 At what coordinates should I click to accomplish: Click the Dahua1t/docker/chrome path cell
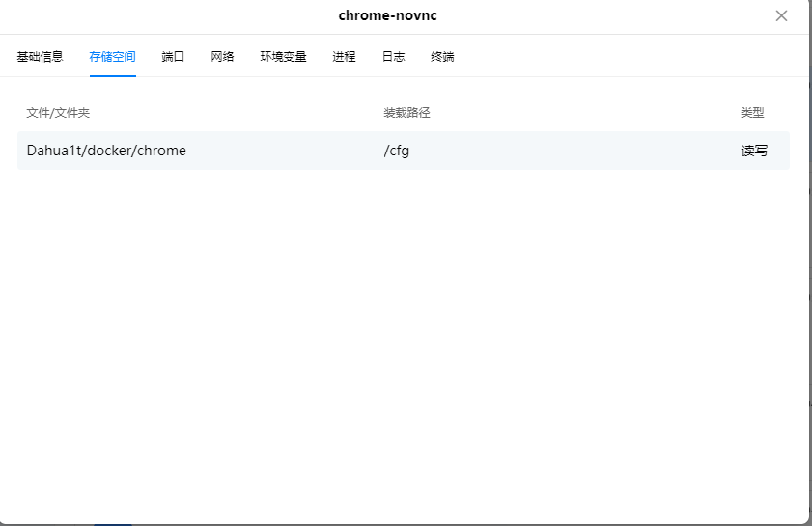pyautogui.click(x=106, y=151)
